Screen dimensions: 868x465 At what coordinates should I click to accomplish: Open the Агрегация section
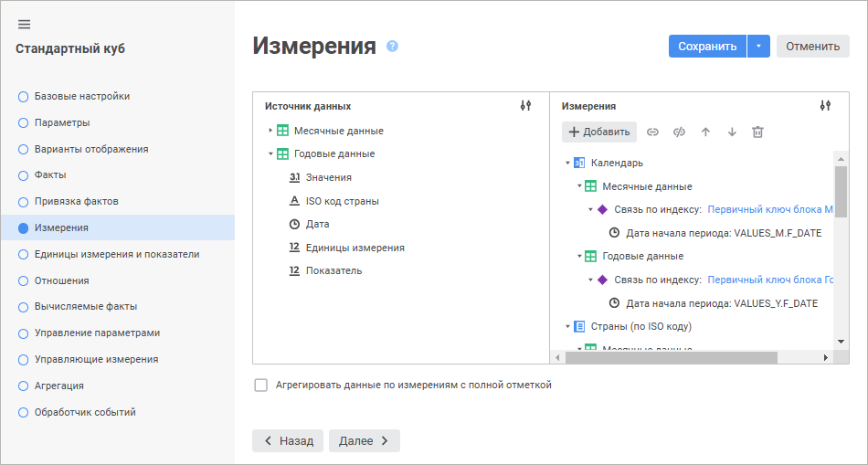coord(58,386)
